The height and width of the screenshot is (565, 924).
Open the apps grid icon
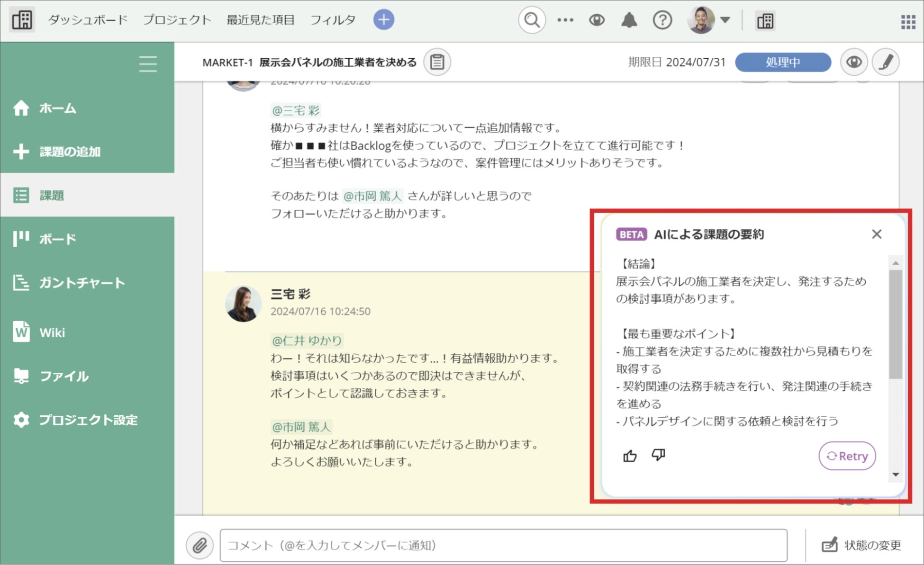pyautogui.click(x=907, y=21)
